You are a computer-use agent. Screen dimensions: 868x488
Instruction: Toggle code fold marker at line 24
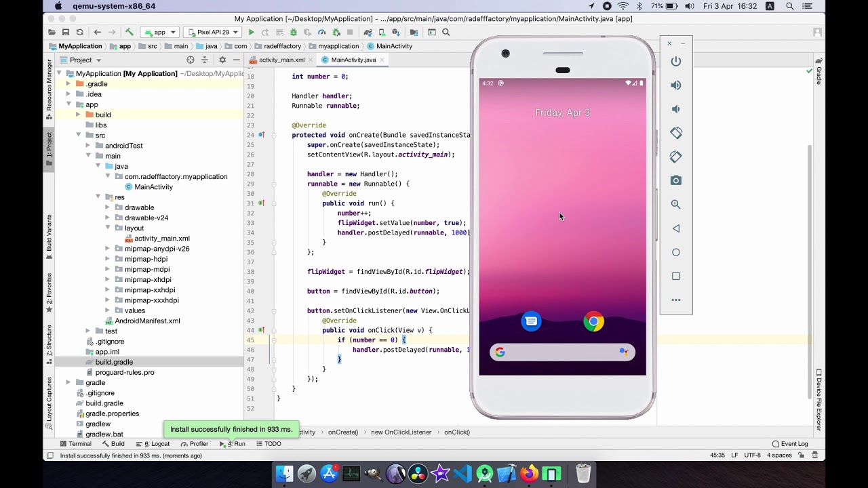274,135
